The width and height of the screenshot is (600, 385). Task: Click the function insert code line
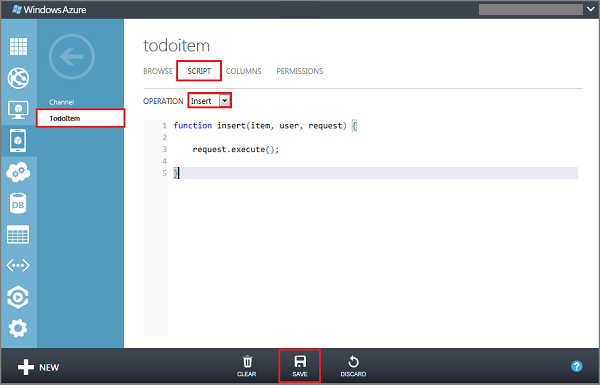point(265,126)
